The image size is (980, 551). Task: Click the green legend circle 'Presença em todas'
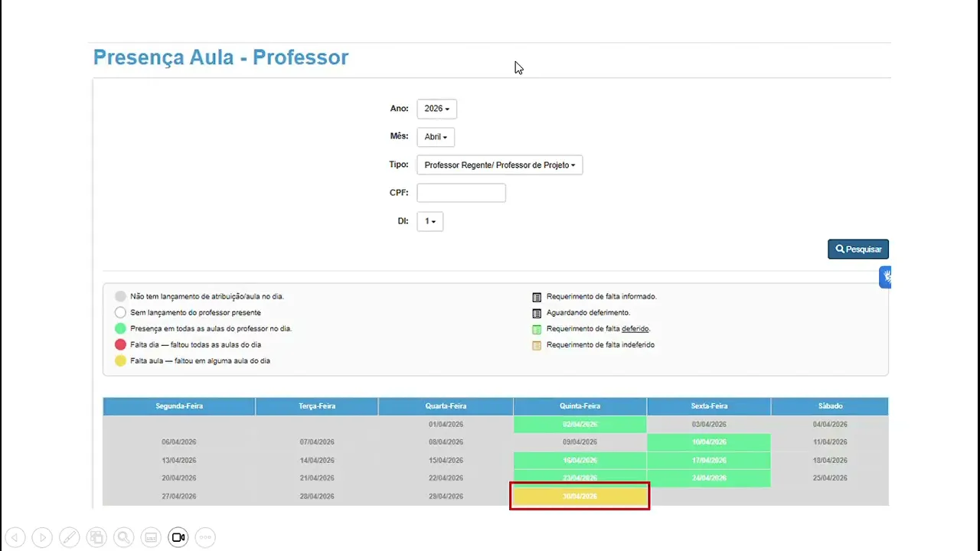click(120, 328)
